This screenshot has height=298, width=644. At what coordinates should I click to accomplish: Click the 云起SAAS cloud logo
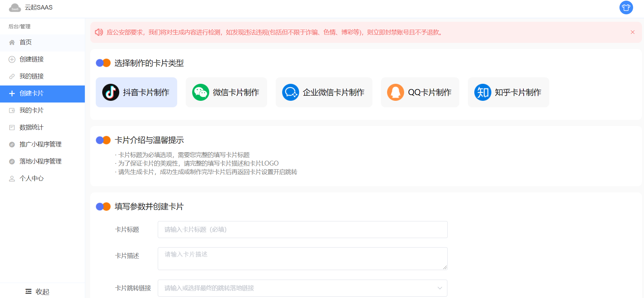15,7
